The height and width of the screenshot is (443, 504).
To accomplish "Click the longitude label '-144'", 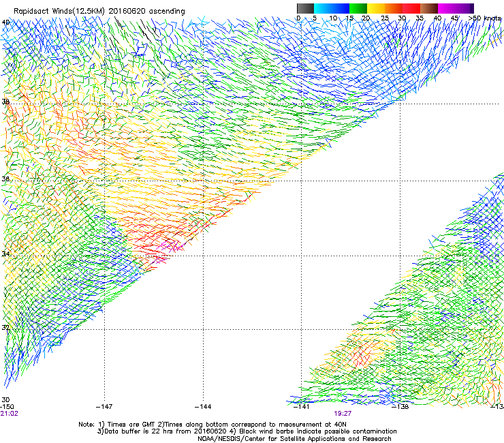I will (203, 407).
